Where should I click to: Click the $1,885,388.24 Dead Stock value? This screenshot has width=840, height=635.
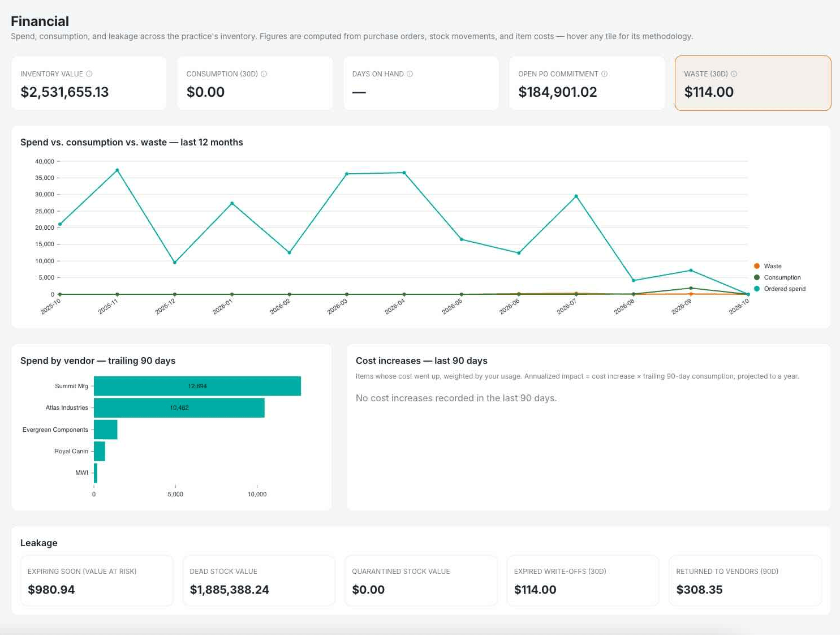pyautogui.click(x=230, y=590)
